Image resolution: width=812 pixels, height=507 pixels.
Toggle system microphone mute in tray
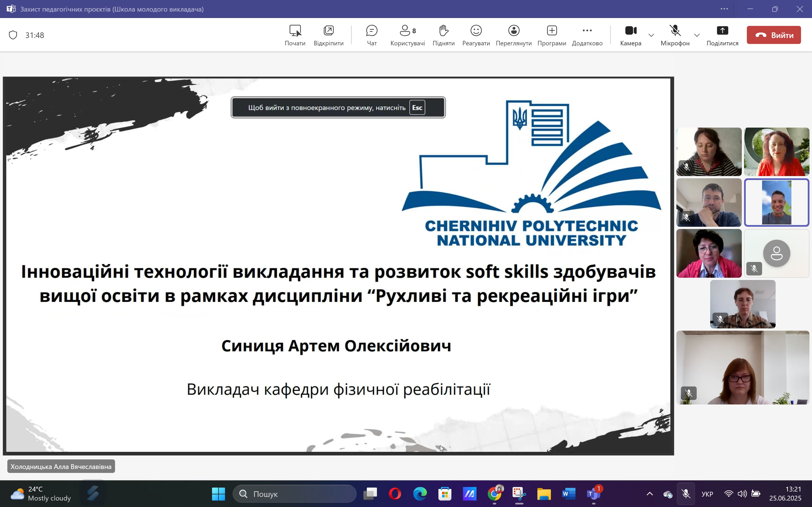(685, 493)
